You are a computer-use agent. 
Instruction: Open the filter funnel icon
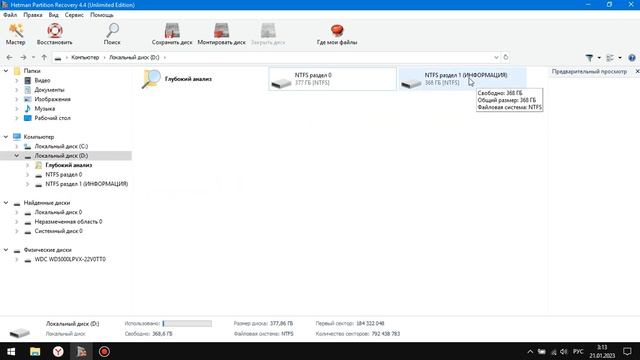tap(589, 58)
